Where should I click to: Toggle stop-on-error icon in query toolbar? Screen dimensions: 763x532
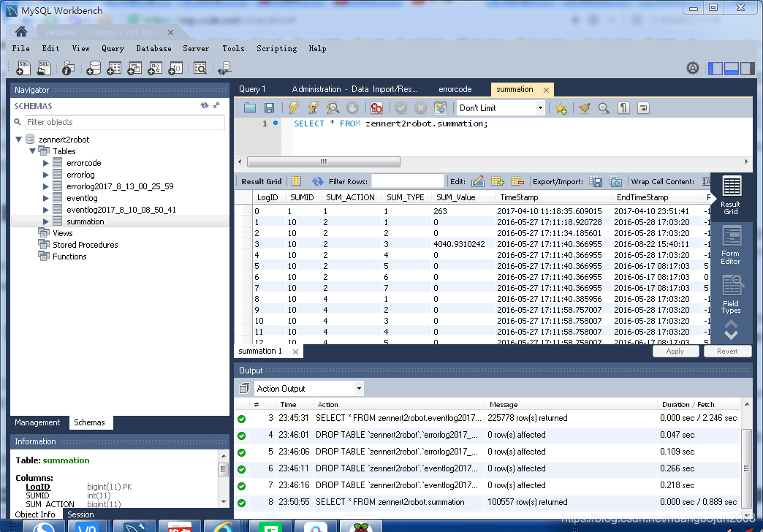[376, 107]
